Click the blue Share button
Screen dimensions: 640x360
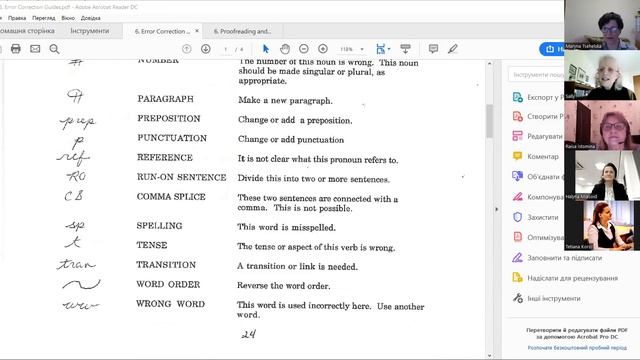pos(552,49)
